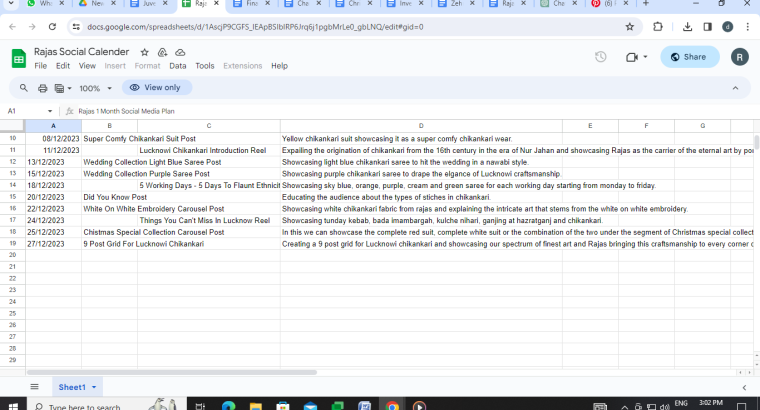
Task: Click the Share button
Action: 689,57
